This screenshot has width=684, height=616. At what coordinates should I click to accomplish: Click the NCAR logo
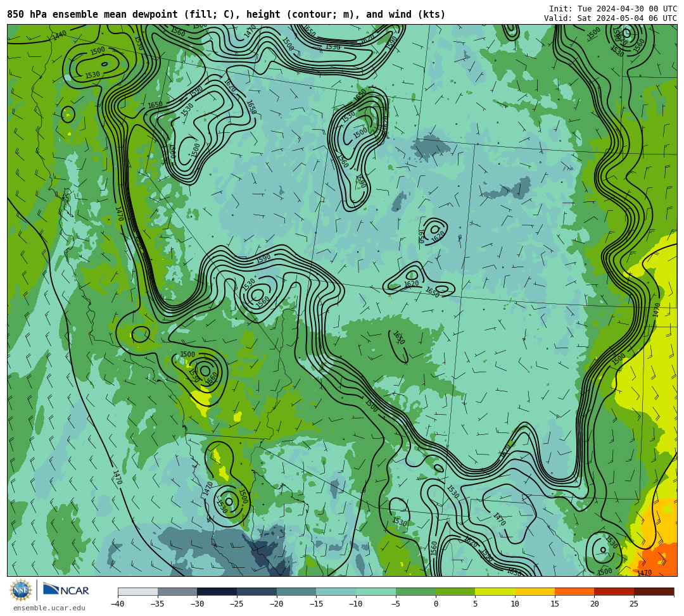[66, 590]
